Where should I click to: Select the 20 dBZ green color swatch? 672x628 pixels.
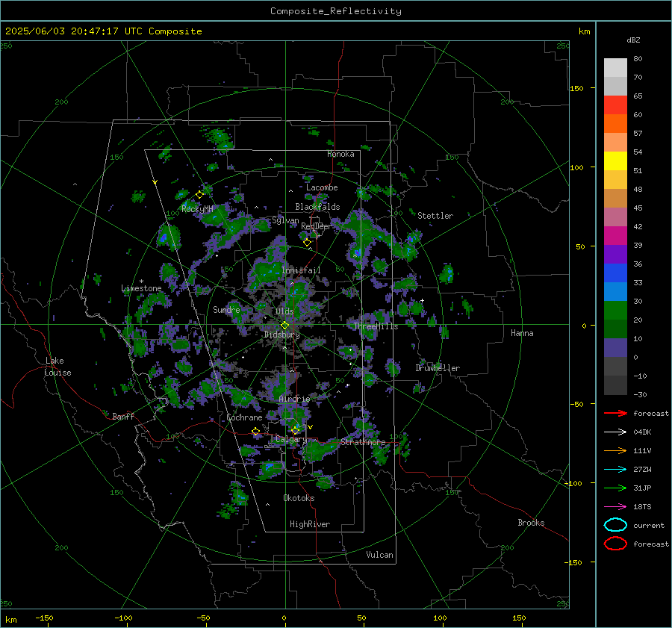(x=615, y=311)
